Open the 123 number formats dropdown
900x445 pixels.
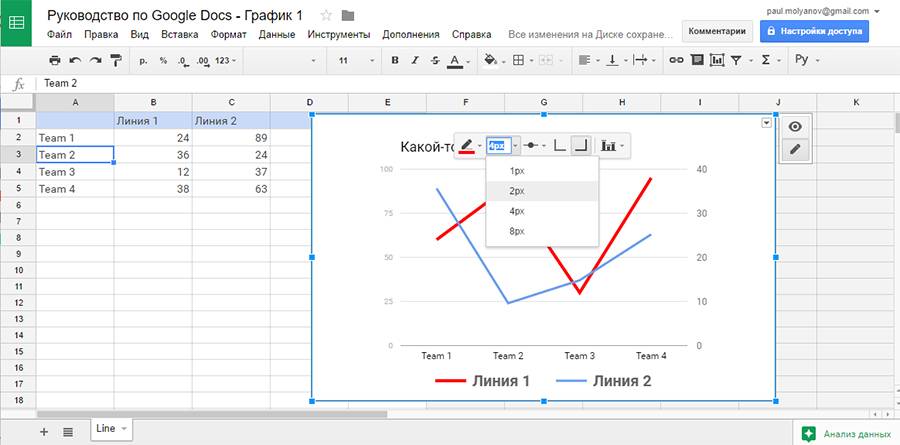(226, 60)
